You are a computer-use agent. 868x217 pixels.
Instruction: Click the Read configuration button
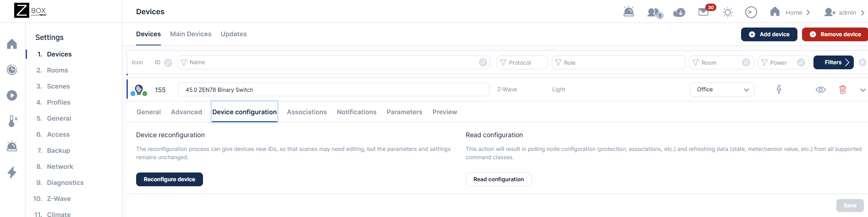[498, 179]
